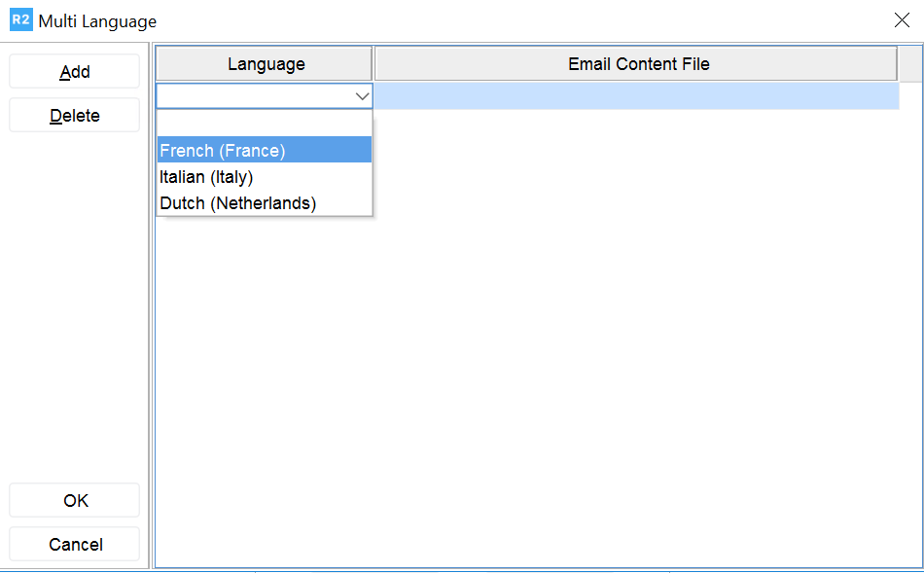Image resolution: width=924 pixels, height=573 pixels.
Task: Close the Multi Language dialog with the X
Action: point(902,19)
